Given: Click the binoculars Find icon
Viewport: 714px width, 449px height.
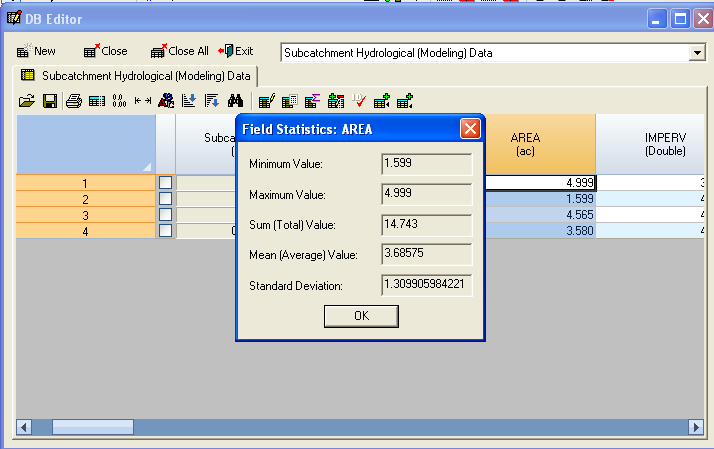Looking at the screenshot, I should tap(235, 101).
